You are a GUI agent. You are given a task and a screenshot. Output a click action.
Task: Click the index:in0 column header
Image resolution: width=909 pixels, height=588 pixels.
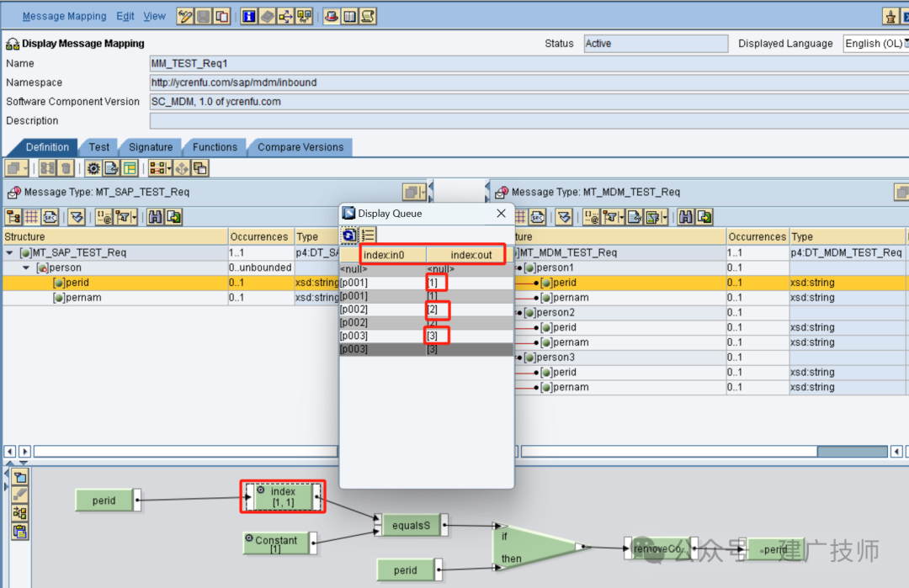(383, 255)
